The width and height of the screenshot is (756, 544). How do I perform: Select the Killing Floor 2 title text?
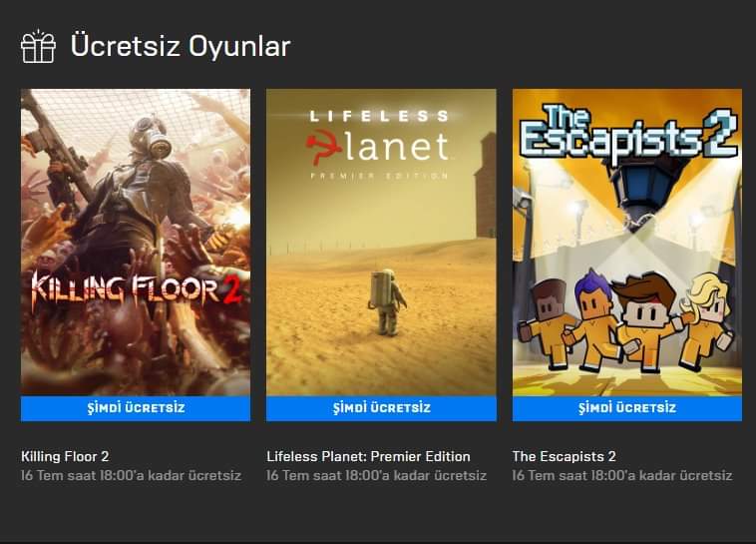click(x=65, y=456)
